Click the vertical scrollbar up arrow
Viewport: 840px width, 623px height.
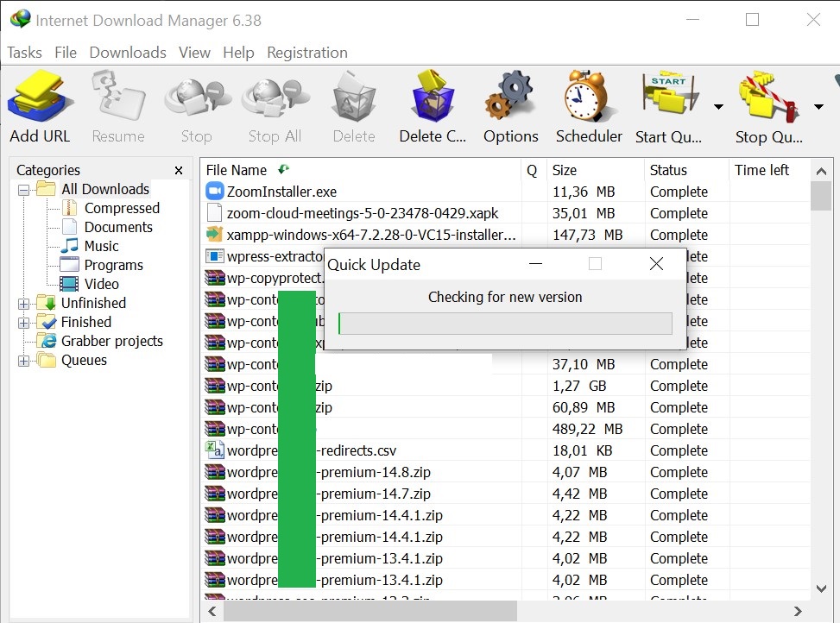click(821, 171)
